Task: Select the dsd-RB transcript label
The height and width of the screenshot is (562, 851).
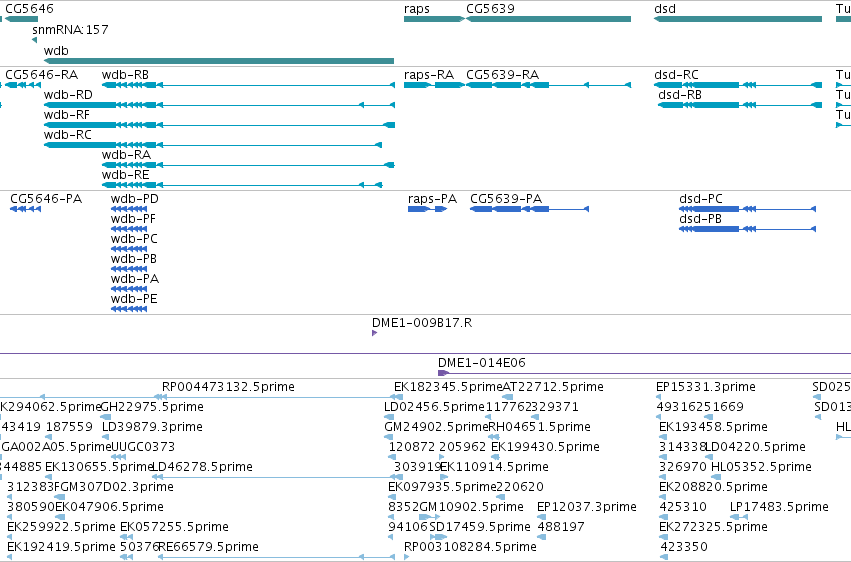Action: [x=680, y=95]
